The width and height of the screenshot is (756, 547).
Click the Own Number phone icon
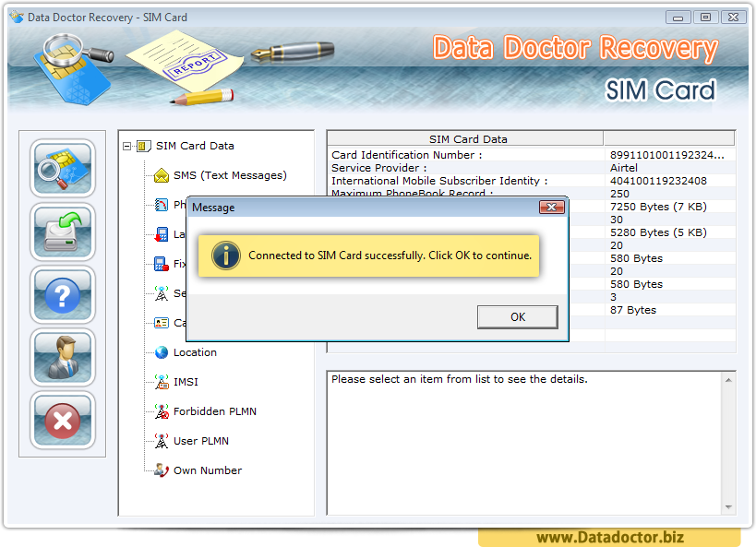pos(161,470)
